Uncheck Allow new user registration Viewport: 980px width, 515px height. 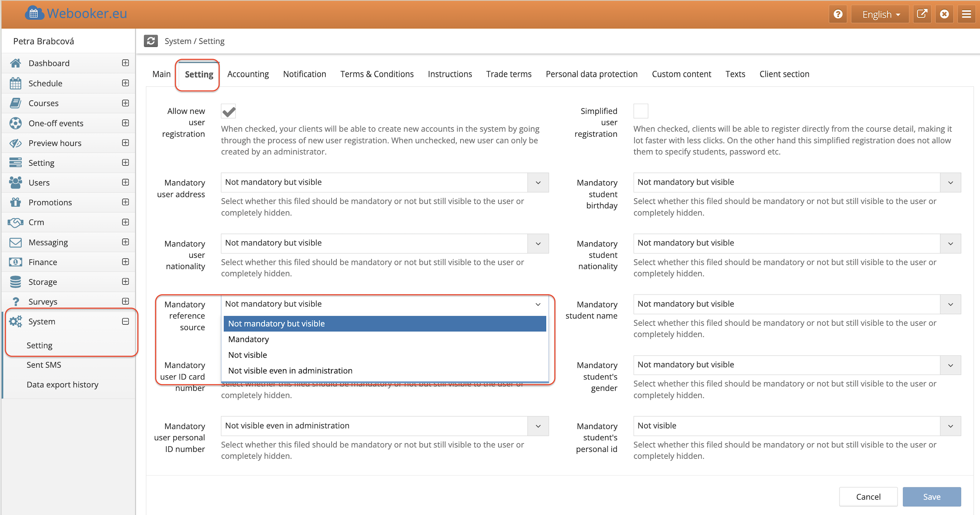pos(228,112)
